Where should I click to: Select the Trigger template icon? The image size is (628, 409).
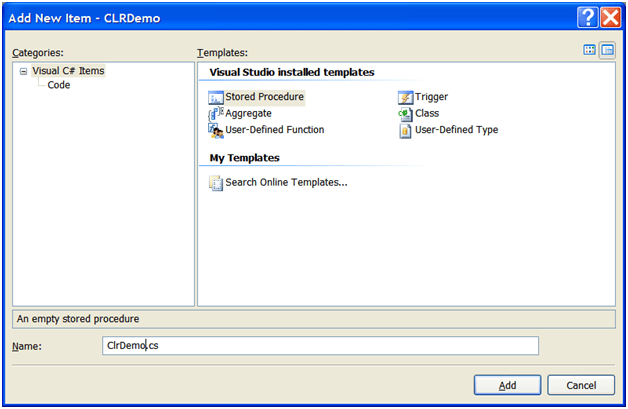pos(405,97)
